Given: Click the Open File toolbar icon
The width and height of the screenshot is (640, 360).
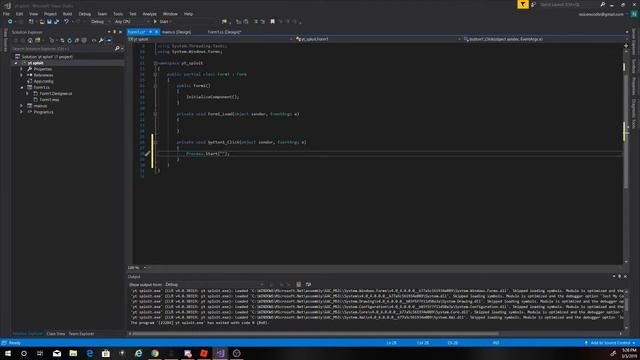Looking at the screenshot, I should coord(42,22).
